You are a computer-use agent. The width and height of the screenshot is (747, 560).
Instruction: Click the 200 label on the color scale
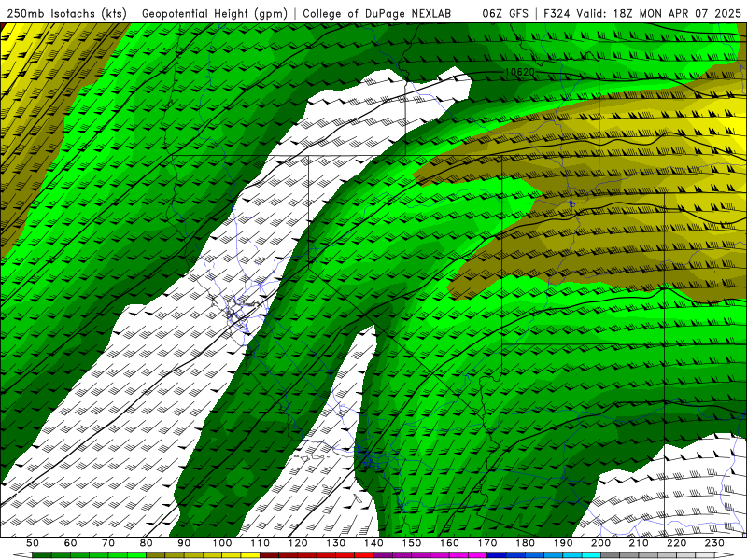(600, 543)
